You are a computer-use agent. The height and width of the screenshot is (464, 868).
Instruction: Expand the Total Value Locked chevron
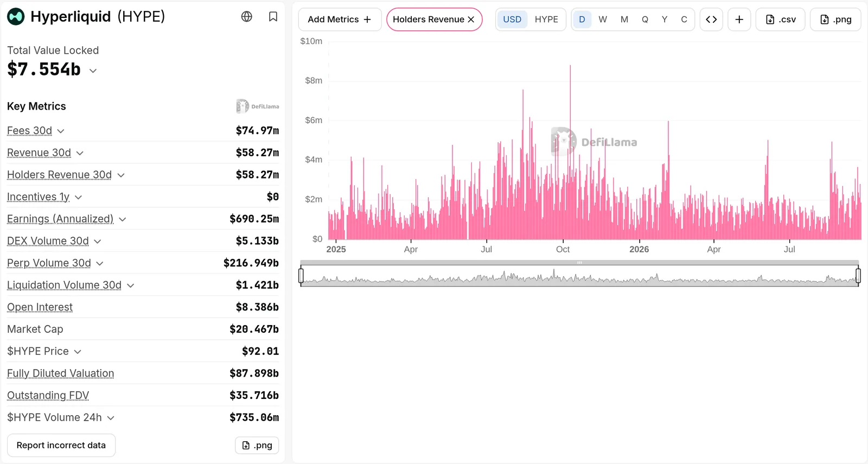click(x=93, y=71)
